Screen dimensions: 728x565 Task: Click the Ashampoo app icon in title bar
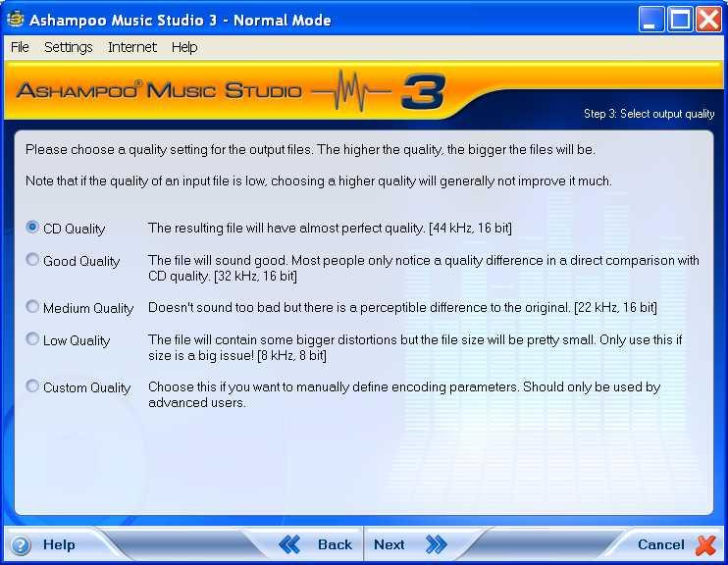coord(16,20)
